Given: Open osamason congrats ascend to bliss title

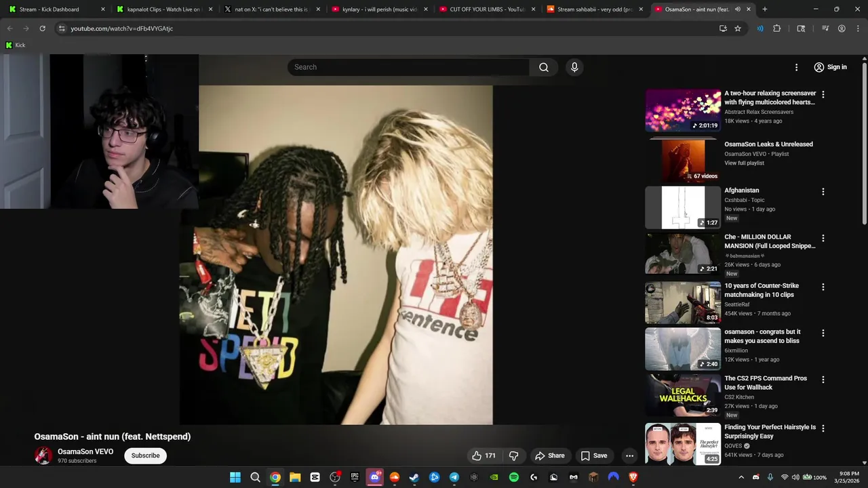Looking at the screenshot, I should point(762,336).
